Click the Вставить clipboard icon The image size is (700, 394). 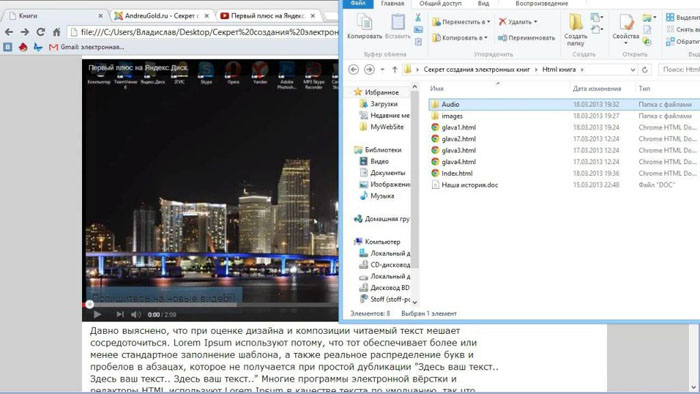tap(397, 22)
